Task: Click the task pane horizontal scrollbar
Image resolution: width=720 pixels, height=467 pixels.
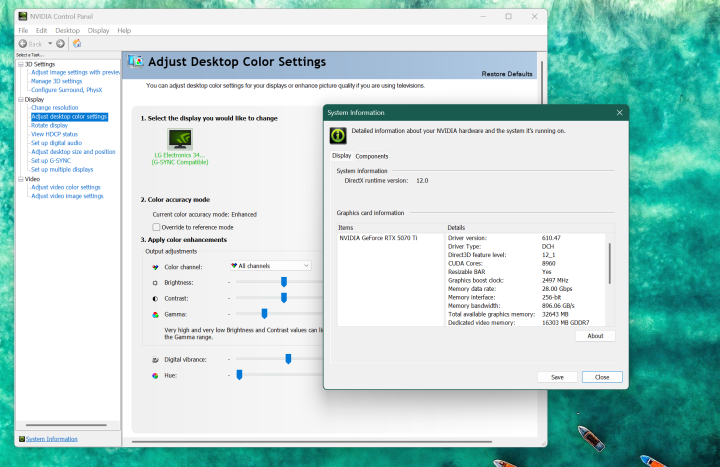Action: click(67, 425)
